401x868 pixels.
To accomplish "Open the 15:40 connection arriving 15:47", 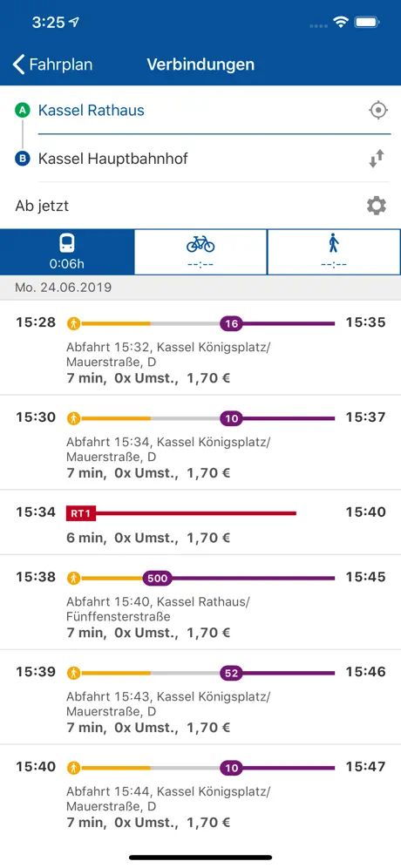I will pyautogui.click(x=200, y=791).
